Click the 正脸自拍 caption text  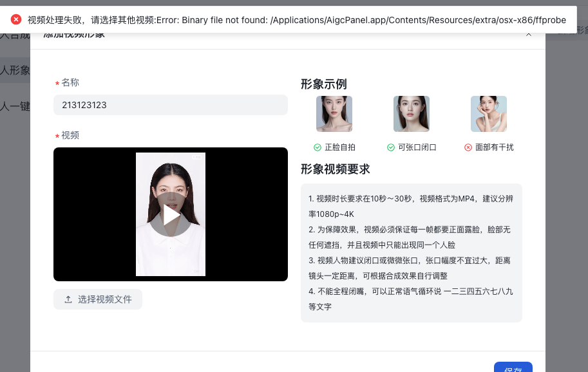[x=340, y=147]
